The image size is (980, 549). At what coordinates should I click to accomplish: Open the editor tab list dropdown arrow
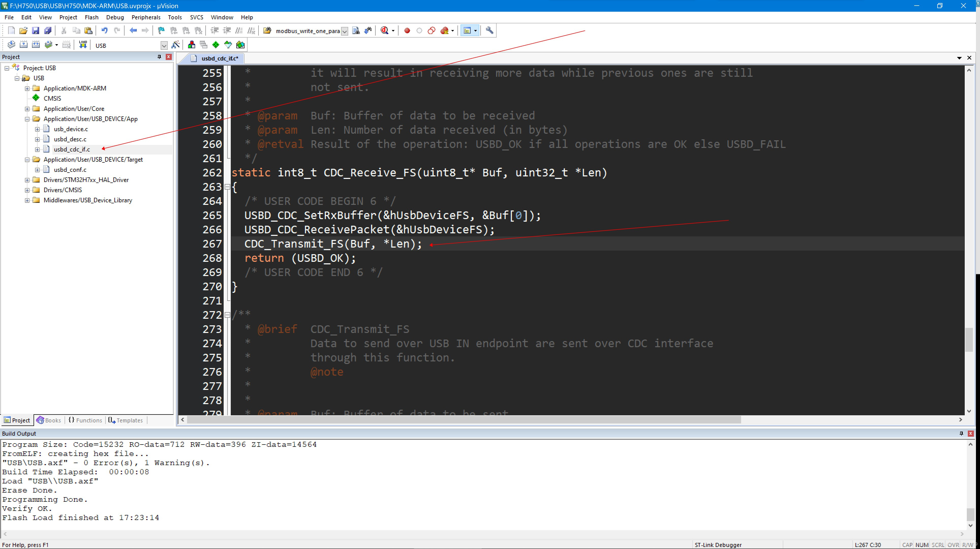(959, 58)
